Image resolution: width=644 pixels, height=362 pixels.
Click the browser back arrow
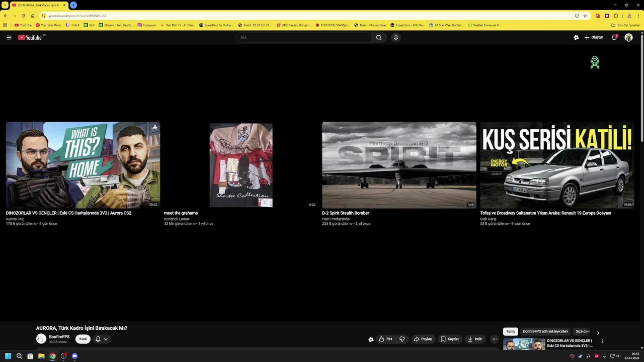[5, 16]
